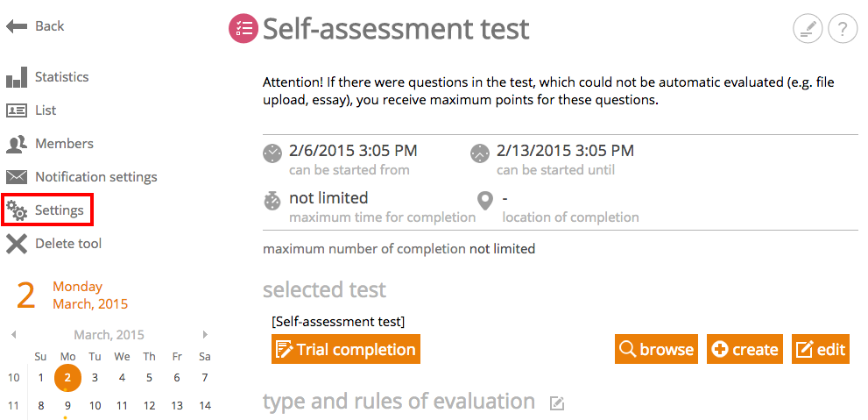Click the March, 2015 calendar header

[109, 335]
